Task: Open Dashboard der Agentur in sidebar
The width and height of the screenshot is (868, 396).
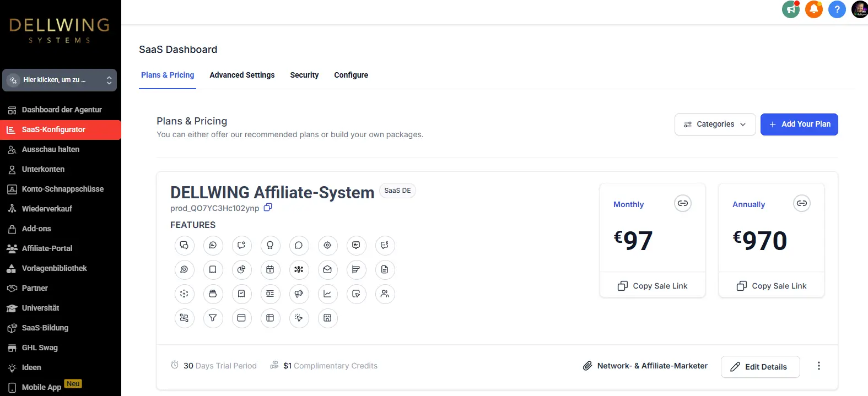Action: click(61, 110)
